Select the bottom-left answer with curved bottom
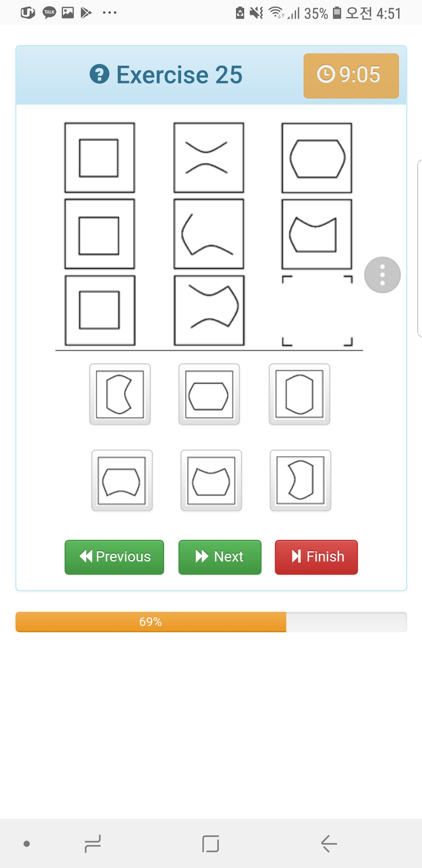Viewport: 422px width, 868px height. (x=122, y=480)
